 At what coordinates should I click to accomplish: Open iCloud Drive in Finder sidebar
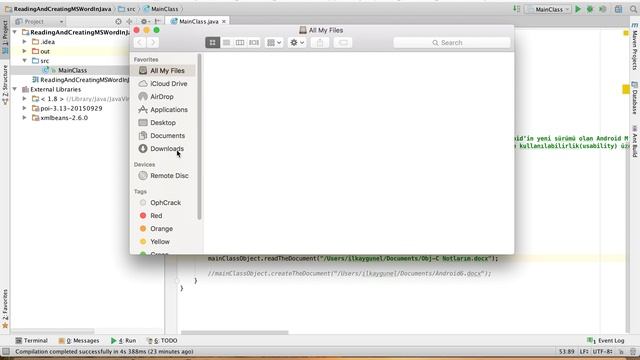(163, 84)
